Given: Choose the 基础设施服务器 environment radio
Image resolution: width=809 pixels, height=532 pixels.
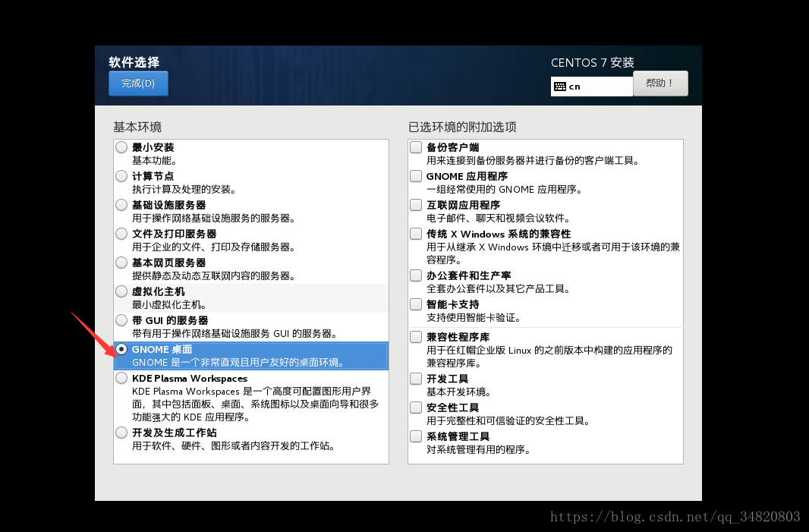Looking at the screenshot, I should (121, 205).
